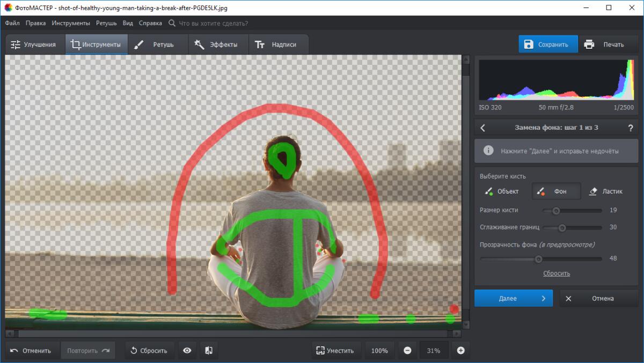The width and height of the screenshot is (644, 363).
Task: Select the Объект brush
Action: [502, 191]
